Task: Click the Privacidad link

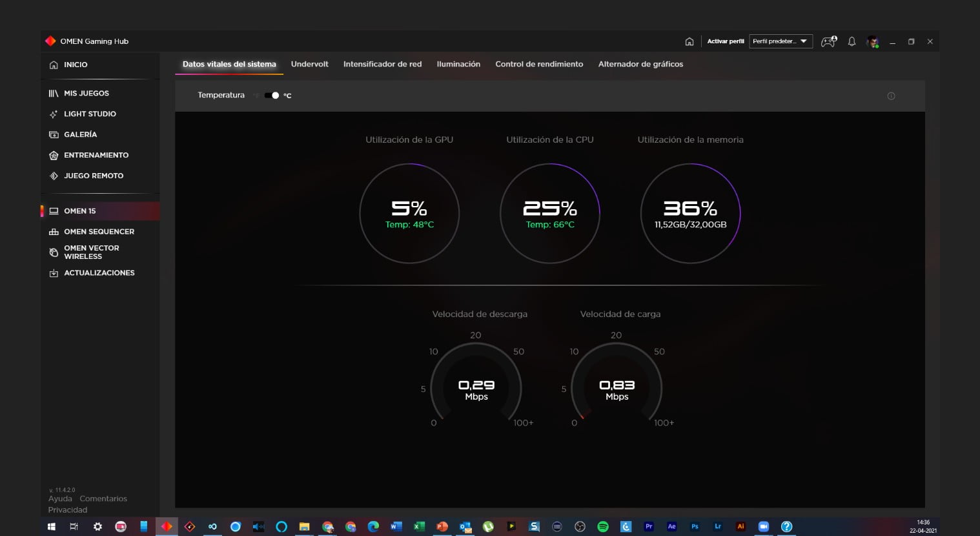Action: pos(68,510)
